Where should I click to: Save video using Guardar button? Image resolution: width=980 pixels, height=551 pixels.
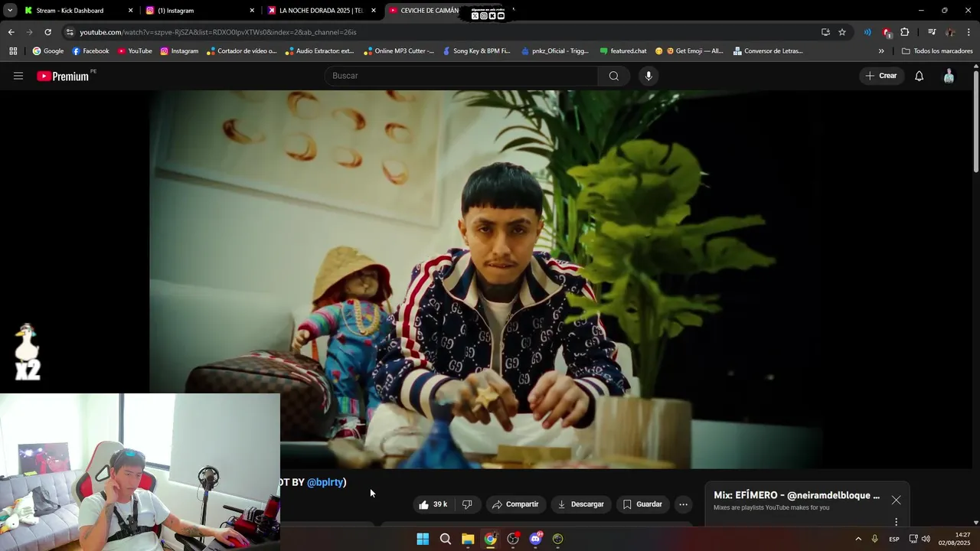[x=642, y=504]
